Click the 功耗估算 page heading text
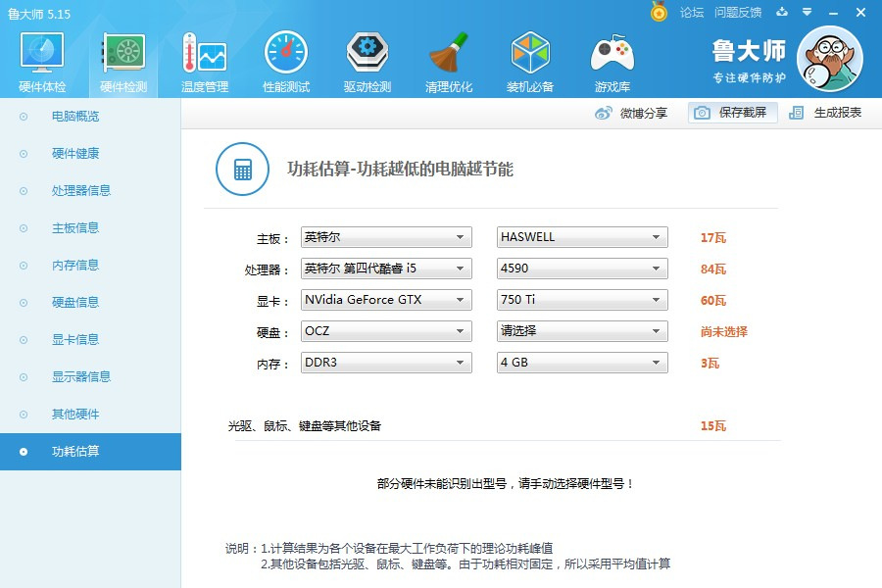This screenshot has height=588, width=882. [x=400, y=169]
